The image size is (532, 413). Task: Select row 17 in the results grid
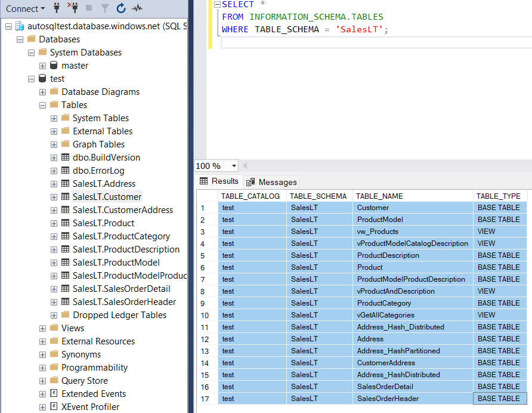(x=205, y=398)
